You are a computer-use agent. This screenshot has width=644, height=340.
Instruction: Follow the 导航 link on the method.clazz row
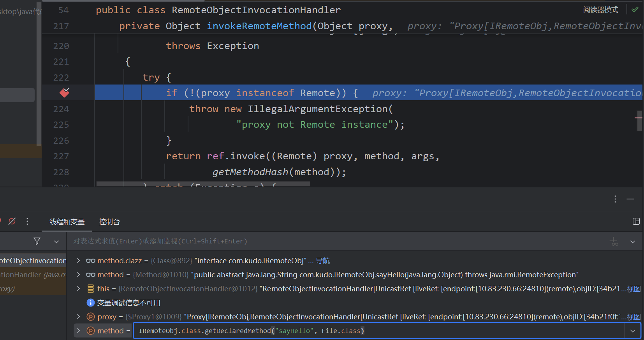pyautogui.click(x=323, y=261)
